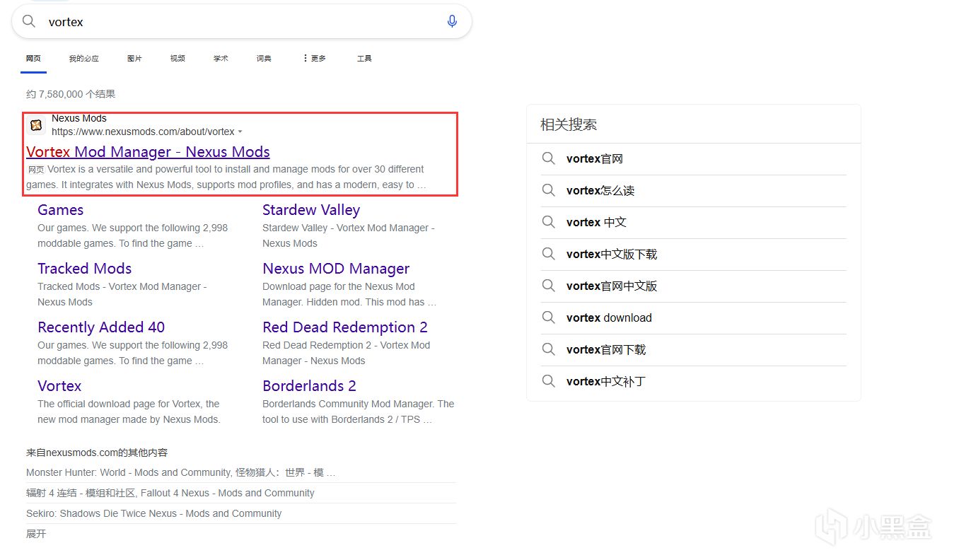Click magnifier icon beside vortex中文版下载
Screen dimensions: 959x560
(x=548, y=254)
